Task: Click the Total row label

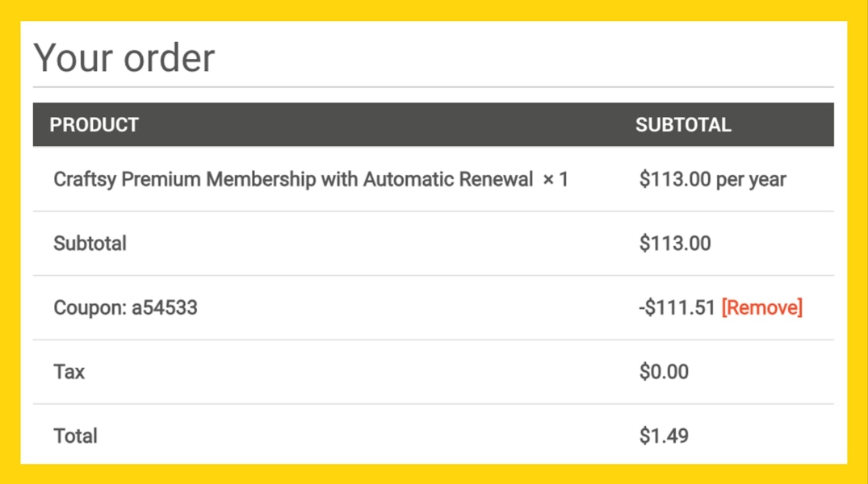Action: [x=75, y=436]
